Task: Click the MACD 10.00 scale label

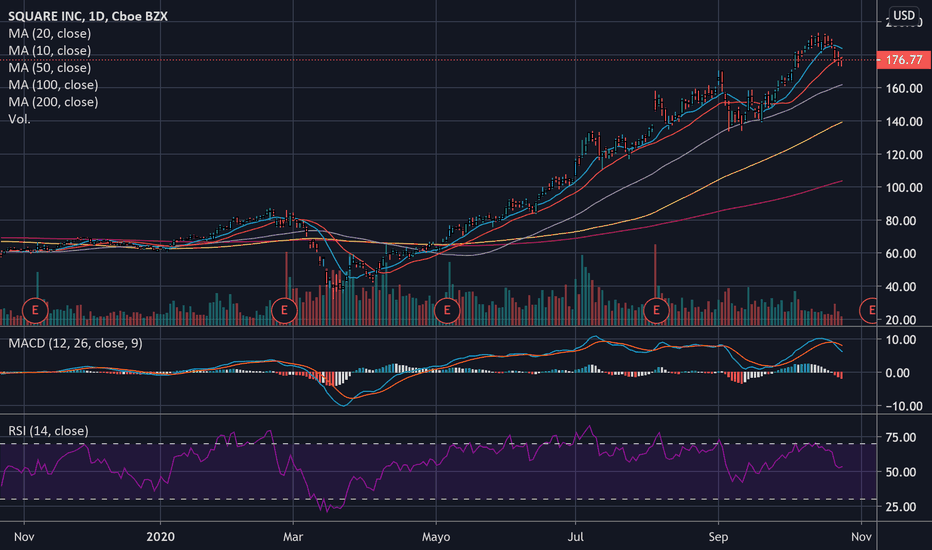Action: [x=900, y=340]
